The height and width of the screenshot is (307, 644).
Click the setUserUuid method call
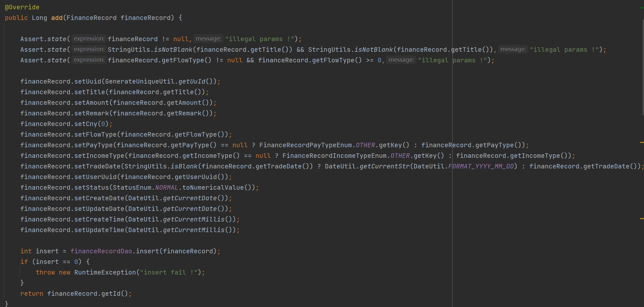(x=95, y=177)
